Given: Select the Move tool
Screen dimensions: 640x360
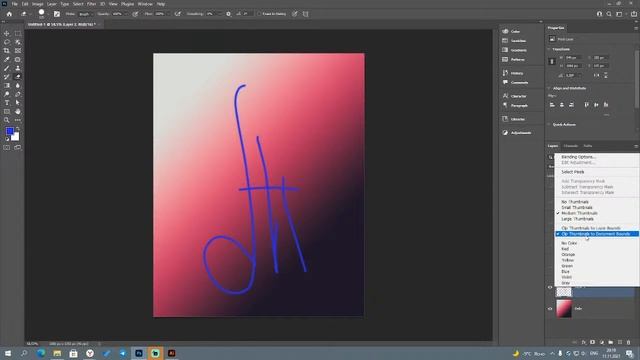Looking at the screenshot, I should [x=7, y=33].
